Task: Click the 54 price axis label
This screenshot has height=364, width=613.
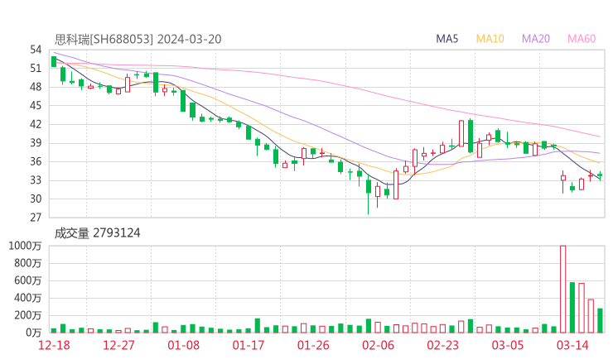Action: tap(36, 50)
